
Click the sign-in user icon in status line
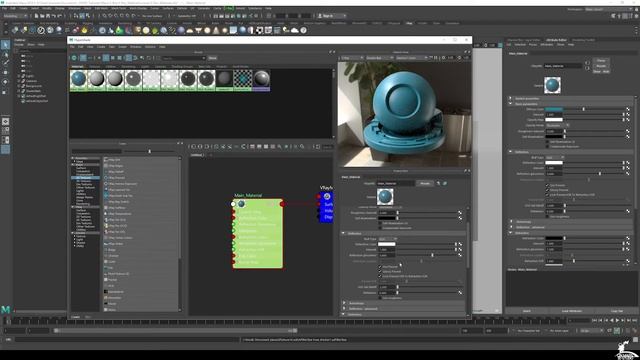tap(320, 16)
